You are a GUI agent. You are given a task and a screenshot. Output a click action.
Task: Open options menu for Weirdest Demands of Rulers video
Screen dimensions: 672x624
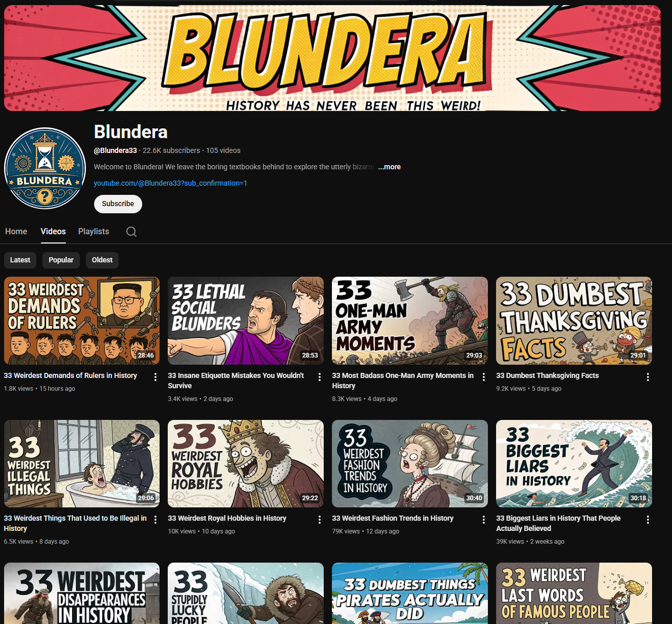coord(155,377)
